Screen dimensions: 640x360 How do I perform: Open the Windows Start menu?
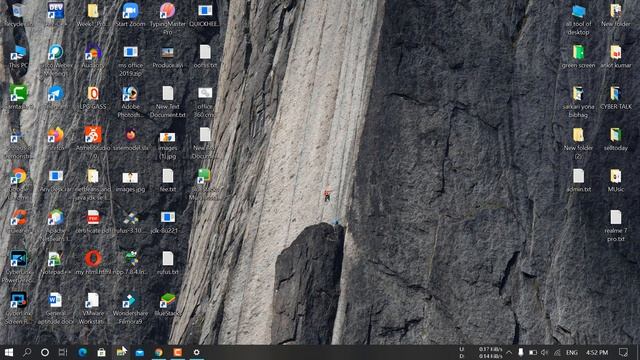[x=9, y=352]
